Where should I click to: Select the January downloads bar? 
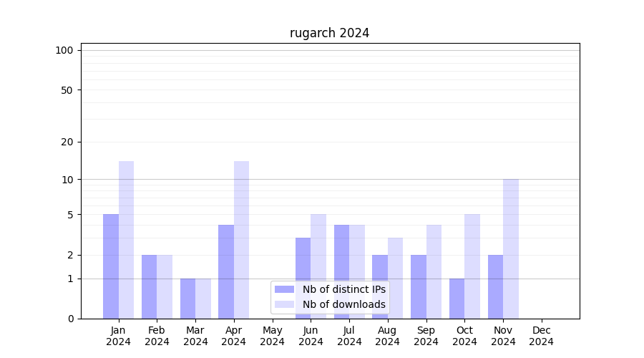tap(126, 240)
